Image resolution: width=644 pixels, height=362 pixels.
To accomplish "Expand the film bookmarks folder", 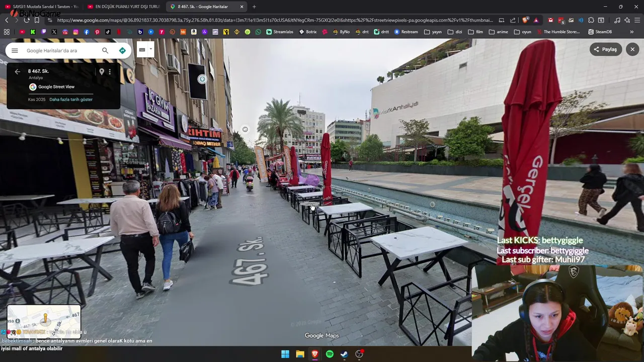I will pyautogui.click(x=475, y=32).
